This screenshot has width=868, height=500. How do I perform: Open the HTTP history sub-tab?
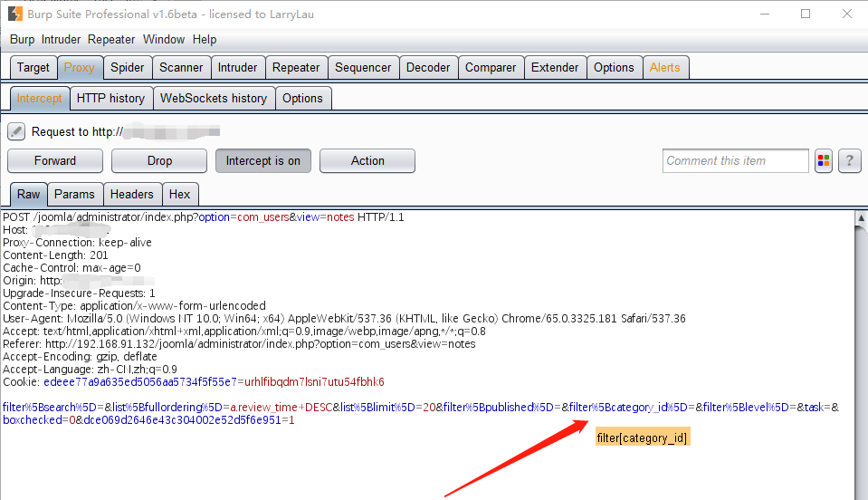click(110, 99)
